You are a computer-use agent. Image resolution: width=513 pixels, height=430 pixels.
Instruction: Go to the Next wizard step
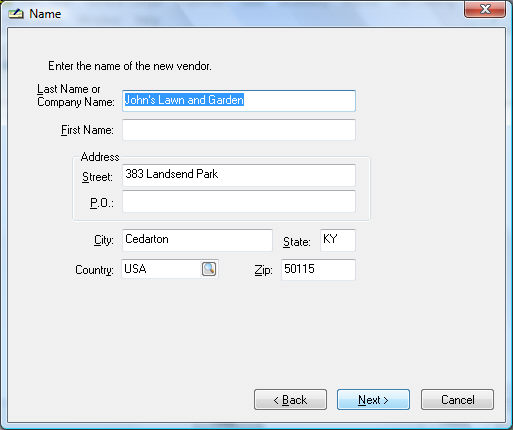coord(373,399)
